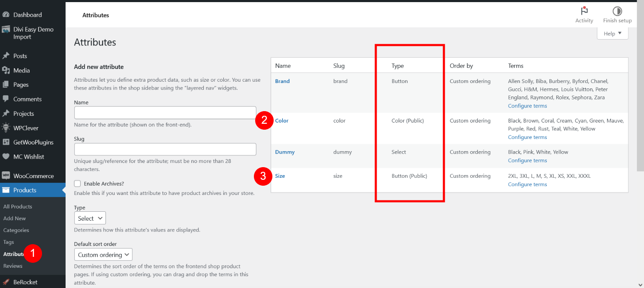Click the 'Button (Public)' type cell
644x288 pixels.
[x=409, y=176]
